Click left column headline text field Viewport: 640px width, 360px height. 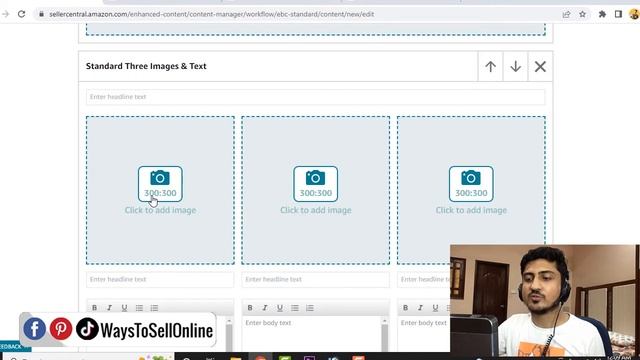160,280
